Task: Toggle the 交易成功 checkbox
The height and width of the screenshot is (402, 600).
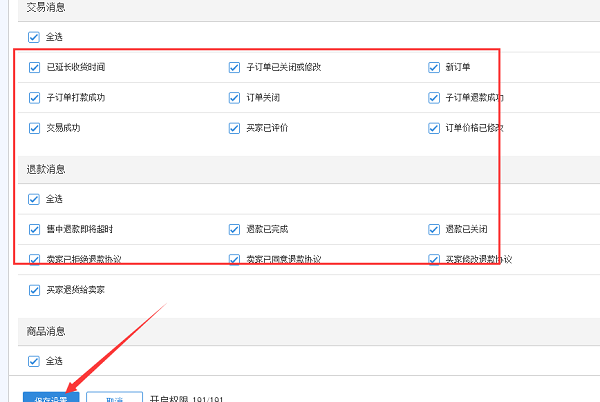Action: (x=34, y=128)
